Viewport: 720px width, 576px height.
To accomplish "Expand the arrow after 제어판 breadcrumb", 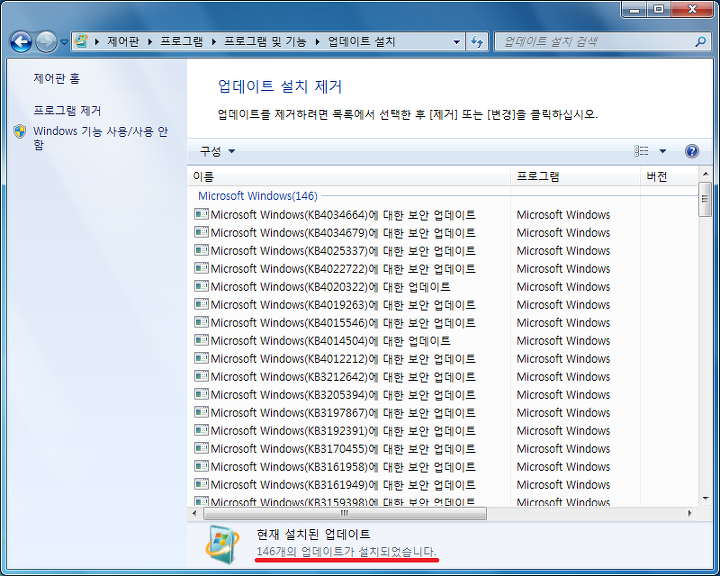I will 150,42.
